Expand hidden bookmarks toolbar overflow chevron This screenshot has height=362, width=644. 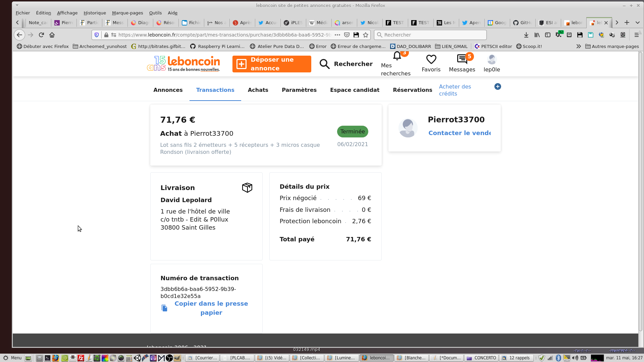pos(579,46)
